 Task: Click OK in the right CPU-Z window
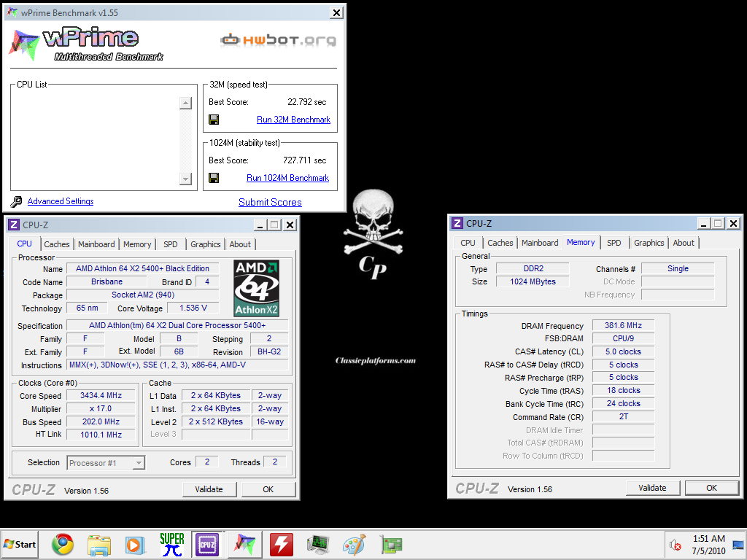pyautogui.click(x=712, y=488)
